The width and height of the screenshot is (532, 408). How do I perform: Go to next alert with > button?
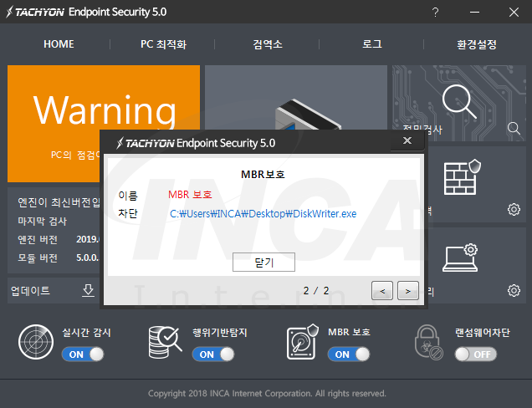pyautogui.click(x=408, y=291)
